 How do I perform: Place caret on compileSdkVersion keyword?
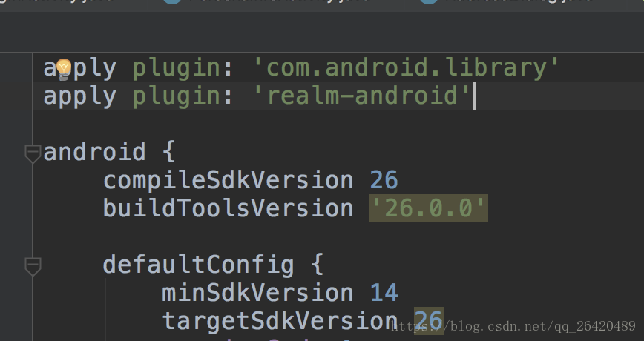(x=229, y=181)
